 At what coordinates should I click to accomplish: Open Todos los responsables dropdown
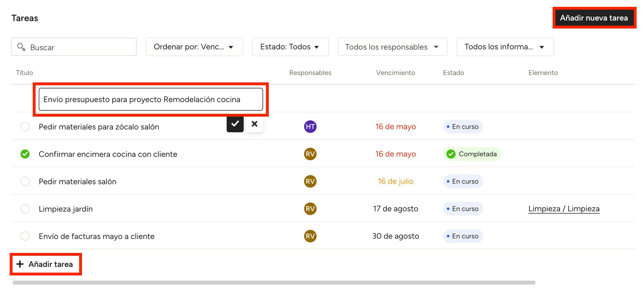tap(392, 47)
